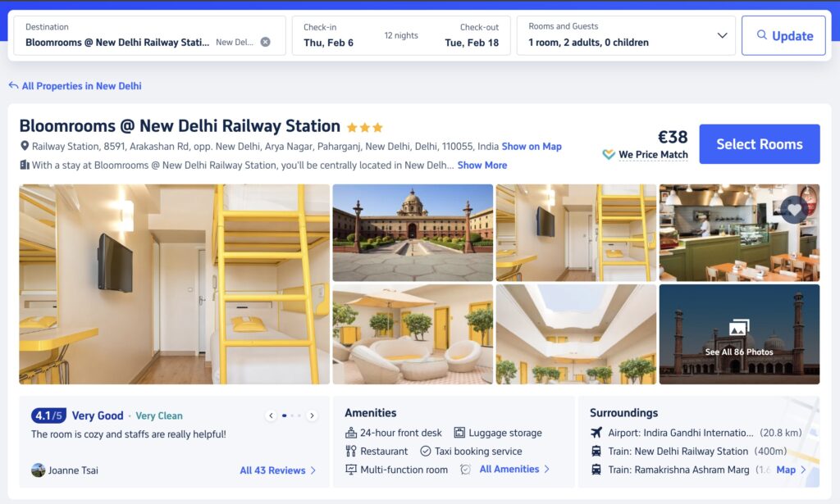Click the Update search button
Screen dimensions: 840x504
click(783, 35)
